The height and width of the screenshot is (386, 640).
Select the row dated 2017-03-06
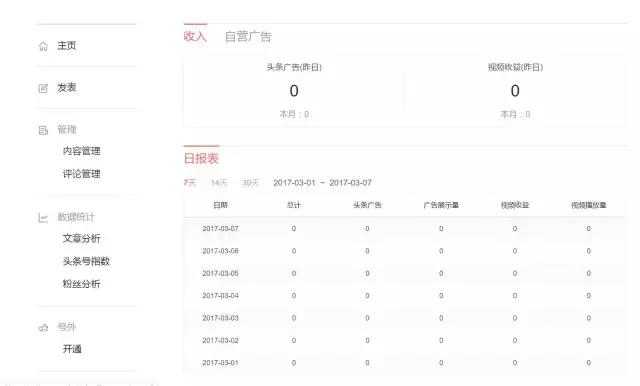[x=404, y=251]
